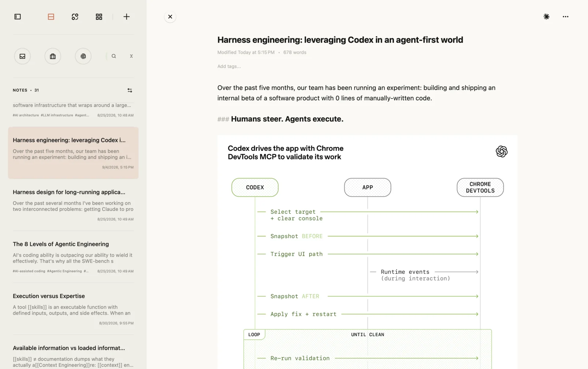This screenshot has height=369, width=588.
Task: Click the software infrastructure note preview text
Action: tap(72, 105)
